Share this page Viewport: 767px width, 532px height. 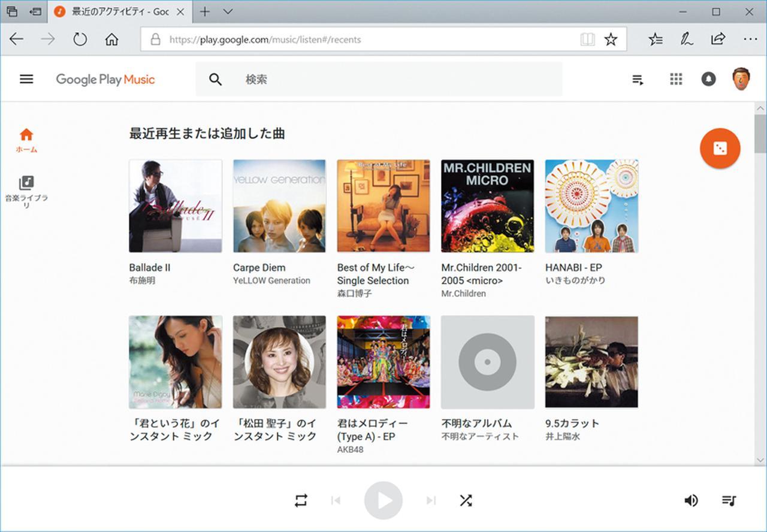[718, 40]
